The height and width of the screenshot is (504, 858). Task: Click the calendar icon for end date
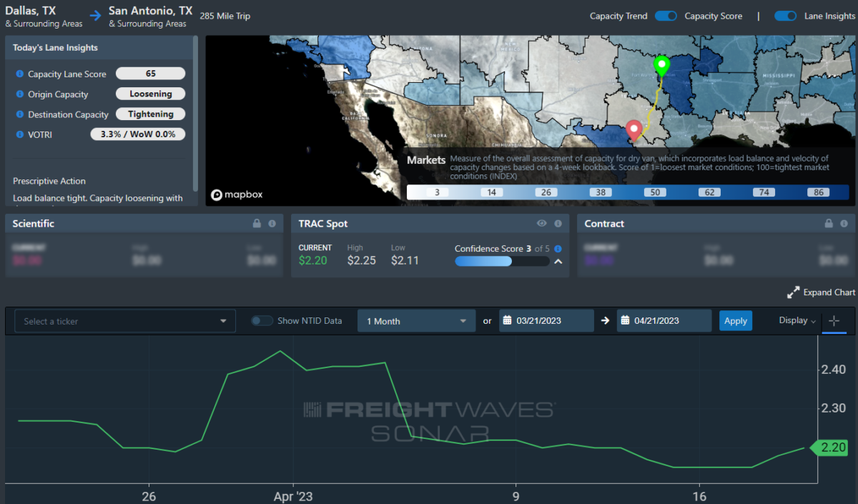[624, 321]
